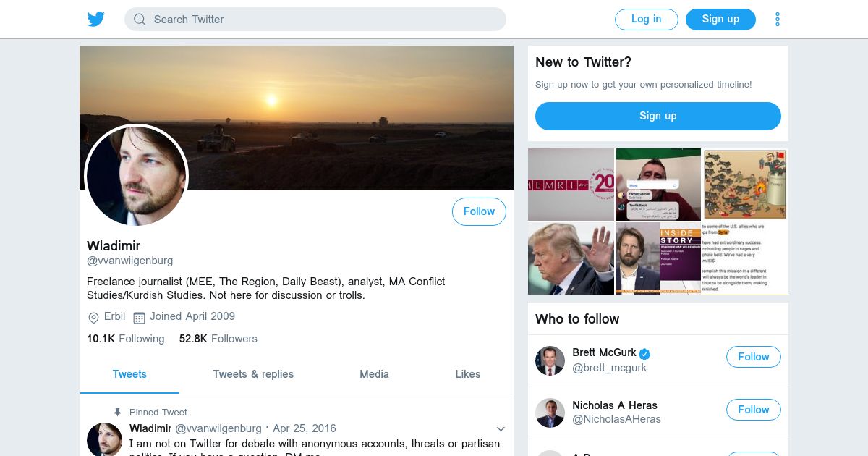Select the Likes tab

(467, 374)
